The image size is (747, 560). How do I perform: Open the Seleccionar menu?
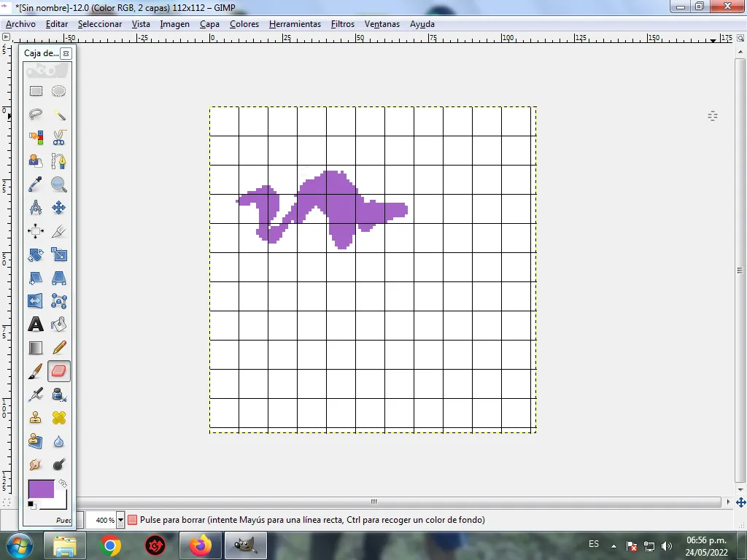(x=99, y=24)
